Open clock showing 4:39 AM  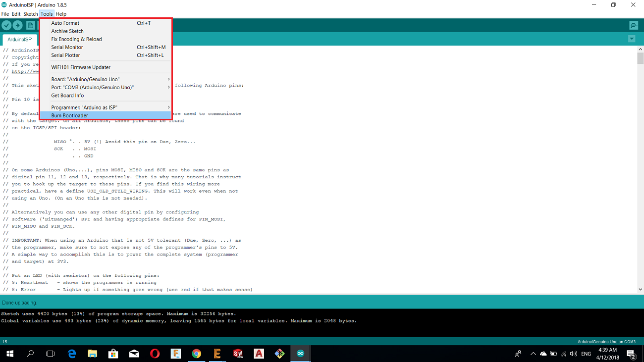[x=608, y=354]
